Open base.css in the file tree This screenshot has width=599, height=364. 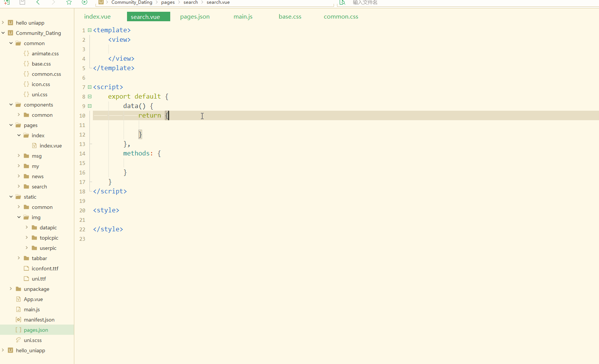pos(41,64)
